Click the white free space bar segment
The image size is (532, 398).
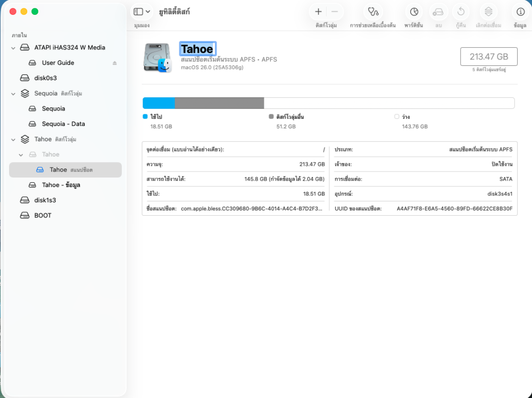point(389,103)
